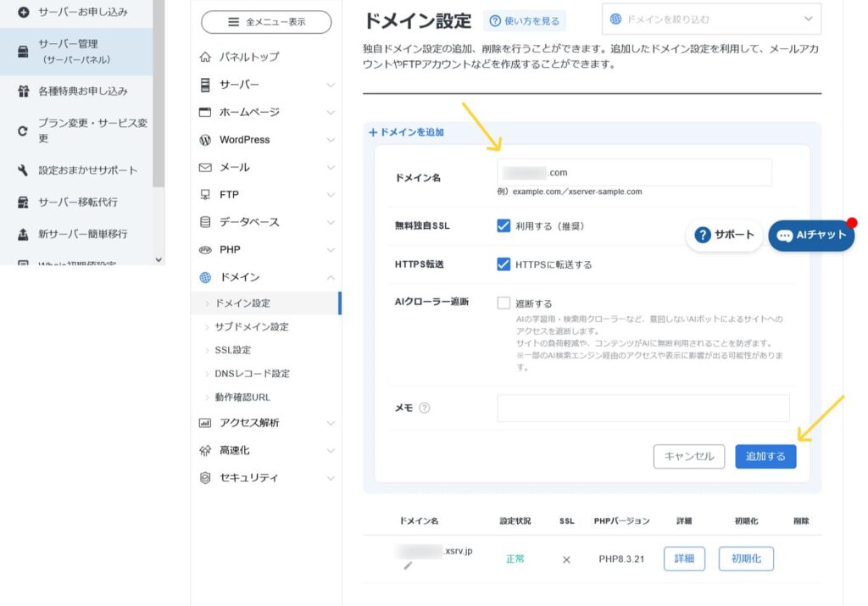Select 動作確認URL submenu item
The height and width of the screenshot is (606, 868).
click(242, 398)
